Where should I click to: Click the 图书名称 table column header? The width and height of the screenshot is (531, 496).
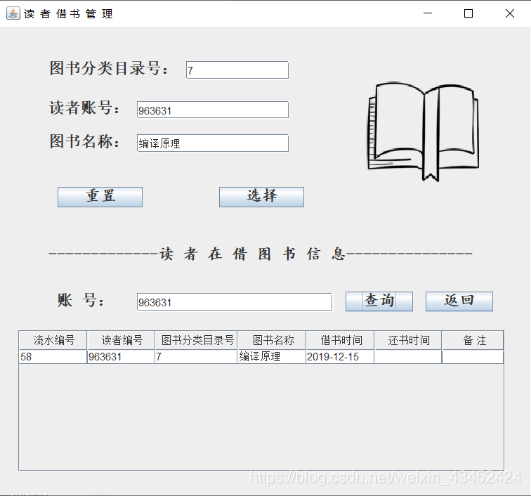pyautogui.click(x=272, y=340)
